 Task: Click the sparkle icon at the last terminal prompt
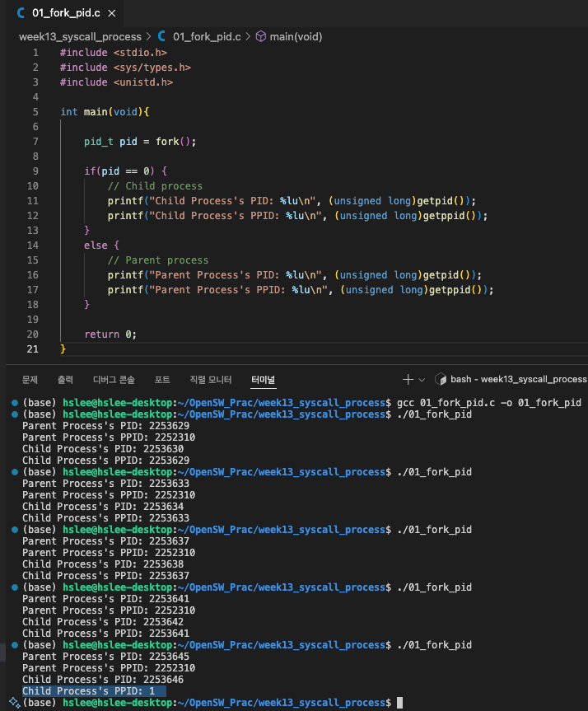click(x=15, y=703)
